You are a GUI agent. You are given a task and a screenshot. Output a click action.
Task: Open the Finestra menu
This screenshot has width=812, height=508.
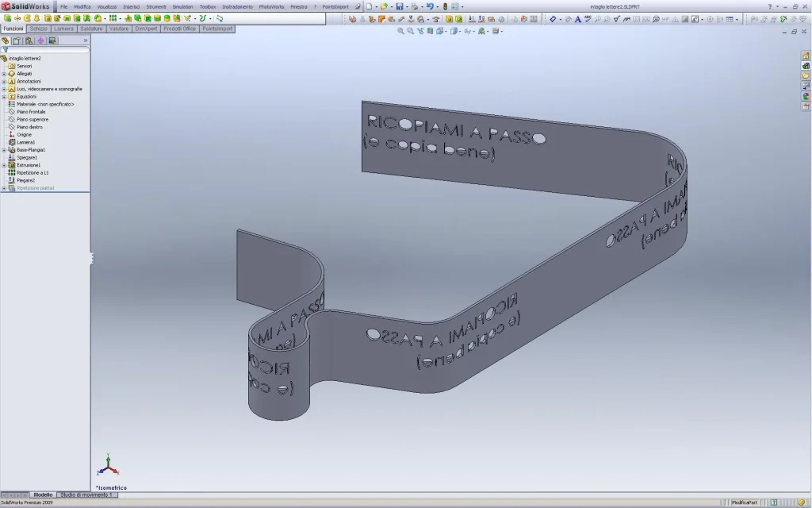pos(299,6)
